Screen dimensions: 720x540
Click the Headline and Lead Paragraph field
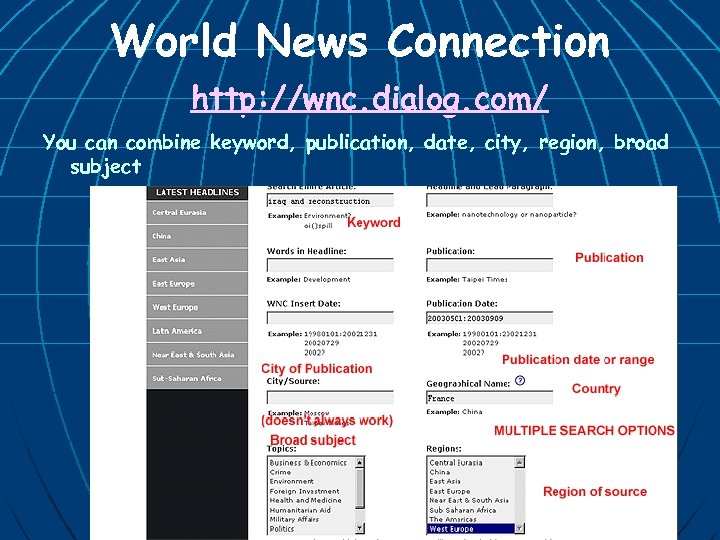click(489, 200)
